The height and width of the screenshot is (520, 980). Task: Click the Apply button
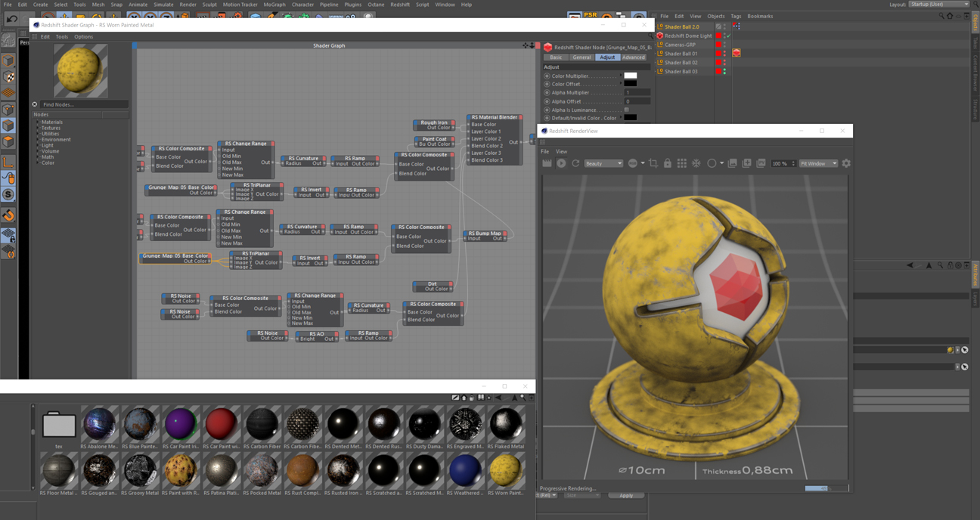point(626,495)
